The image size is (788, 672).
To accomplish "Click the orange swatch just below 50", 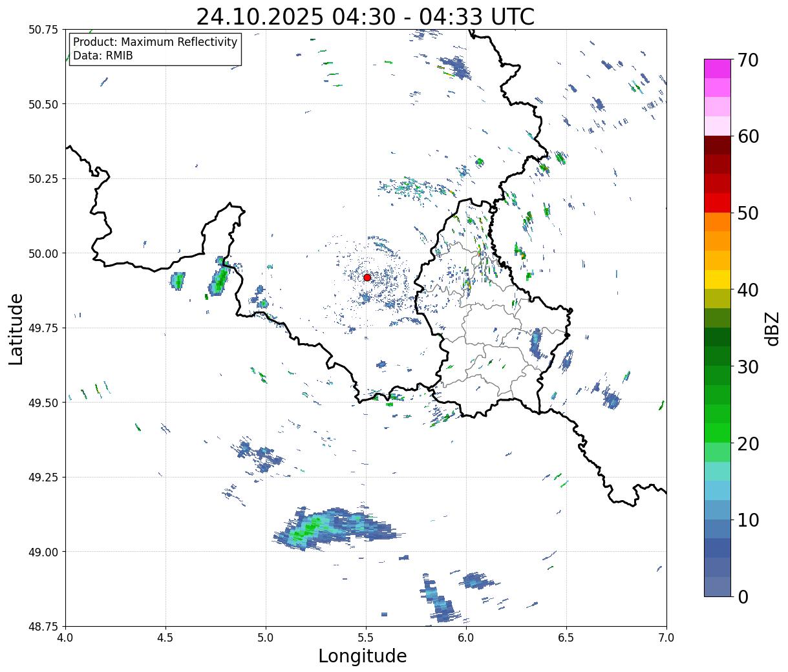I will tap(718, 222).
